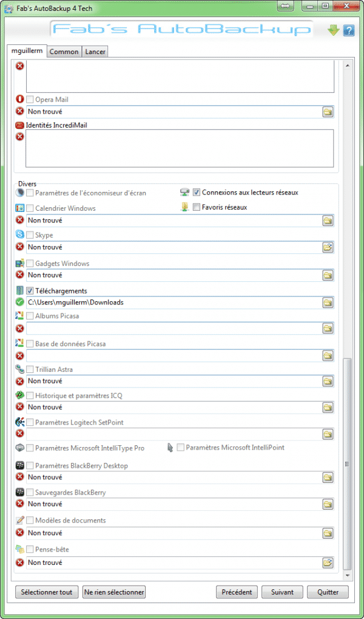
Task: Switch to the mguillerm tab
Action: [27, 51]
